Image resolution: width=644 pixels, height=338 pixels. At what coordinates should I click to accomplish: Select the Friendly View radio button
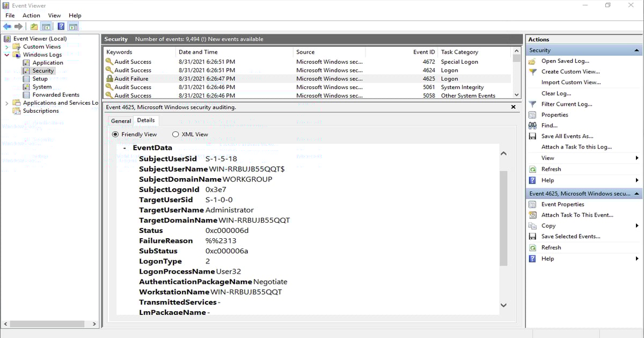(x=115, y=134)
